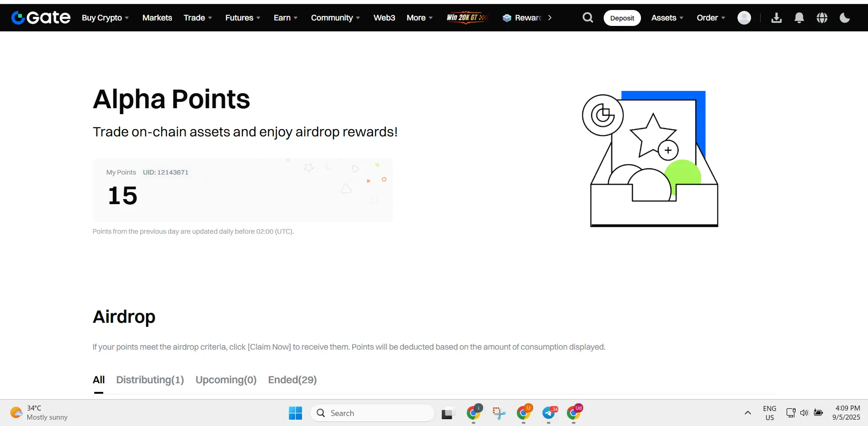868x426 pixels.
Task: Expand the Buy Crypto dropdown
Action: click(x=105, y=18)
